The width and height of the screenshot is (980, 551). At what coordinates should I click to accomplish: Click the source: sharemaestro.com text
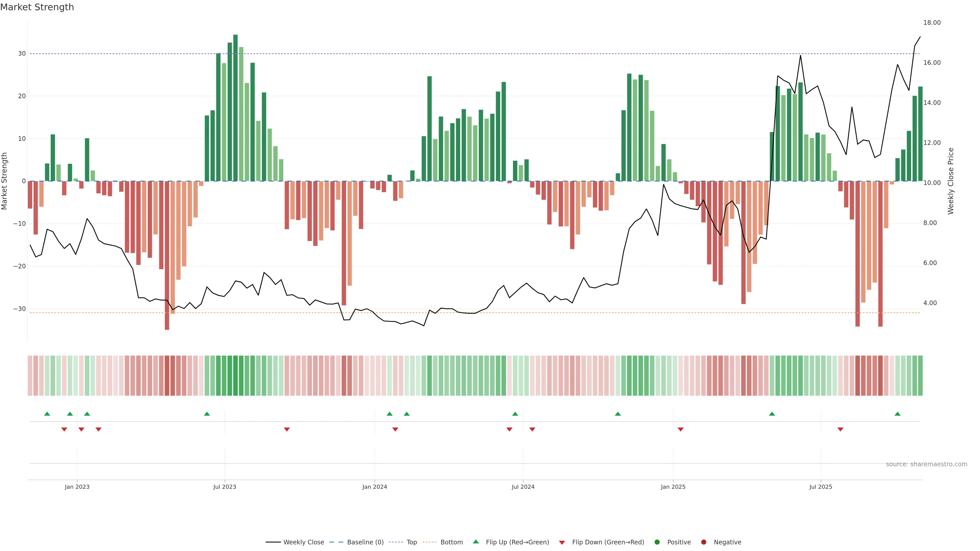tap(926, 464)
